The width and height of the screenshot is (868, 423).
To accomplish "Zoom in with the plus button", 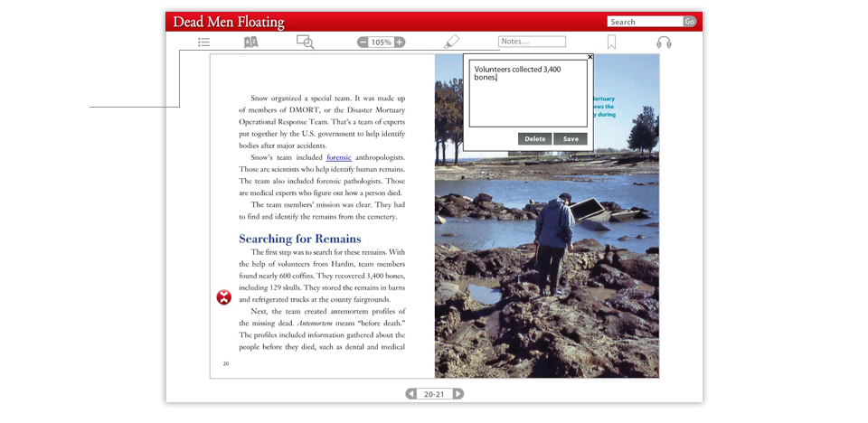I will [400, 42].
